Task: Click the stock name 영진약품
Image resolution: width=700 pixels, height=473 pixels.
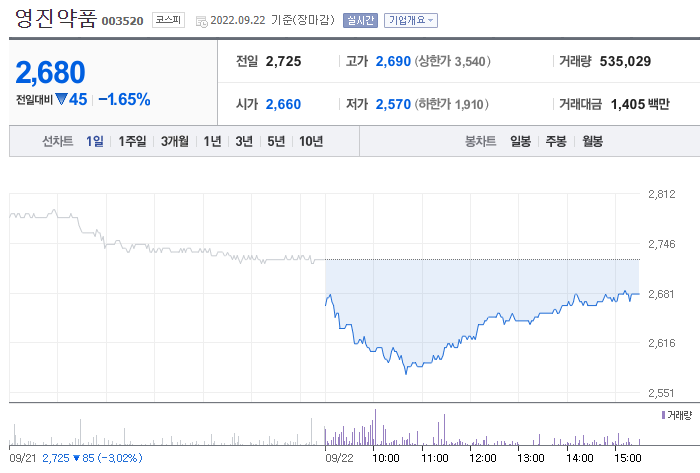Action: click(56, 19)
